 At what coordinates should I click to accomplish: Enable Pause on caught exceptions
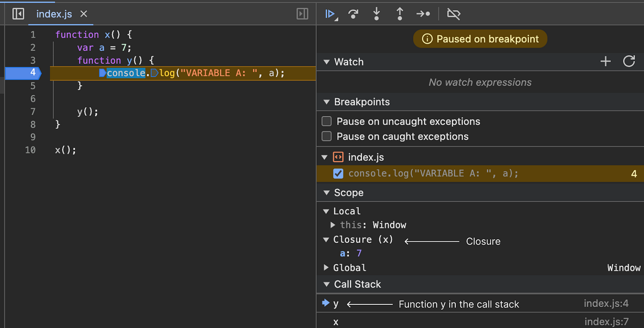(x=326, y=136)
